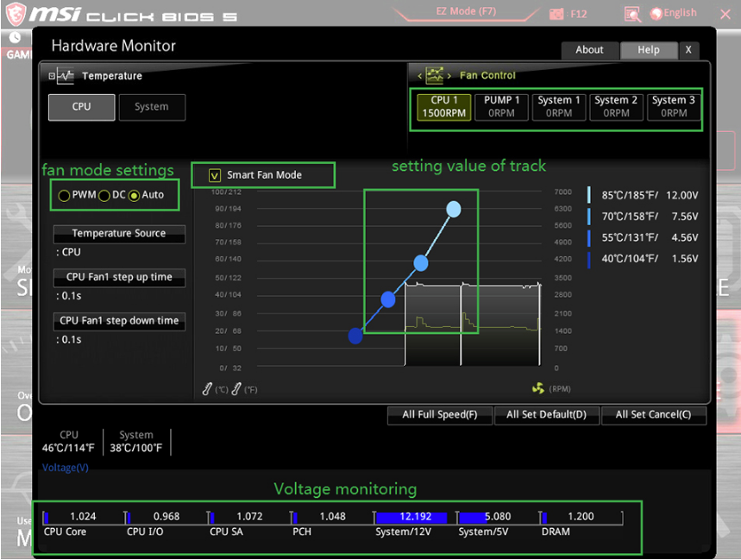Open CPU Fan1 step up time setting
The height and width of the screenshot is (560, 741).
tap(119, 277)
